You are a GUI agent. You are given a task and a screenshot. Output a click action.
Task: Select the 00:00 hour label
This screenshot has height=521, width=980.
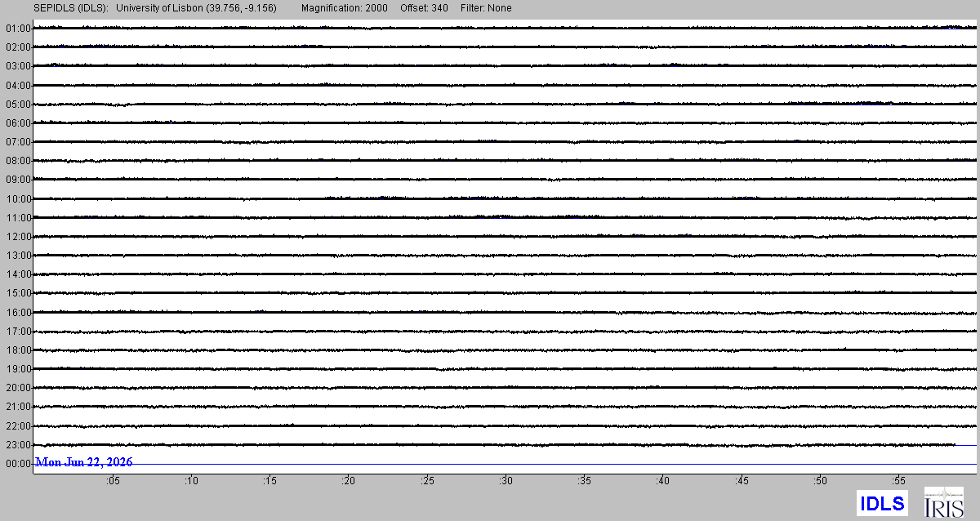pos(18,464)
